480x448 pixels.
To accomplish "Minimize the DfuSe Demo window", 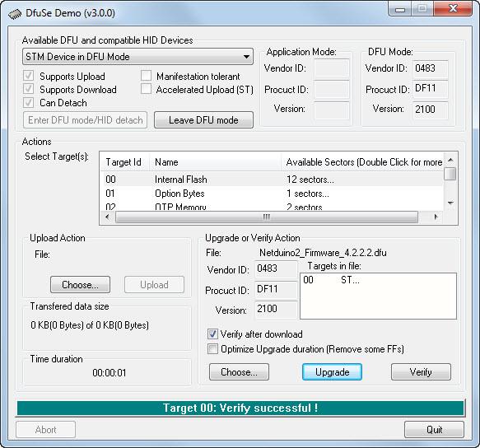I will pos(400,8).
